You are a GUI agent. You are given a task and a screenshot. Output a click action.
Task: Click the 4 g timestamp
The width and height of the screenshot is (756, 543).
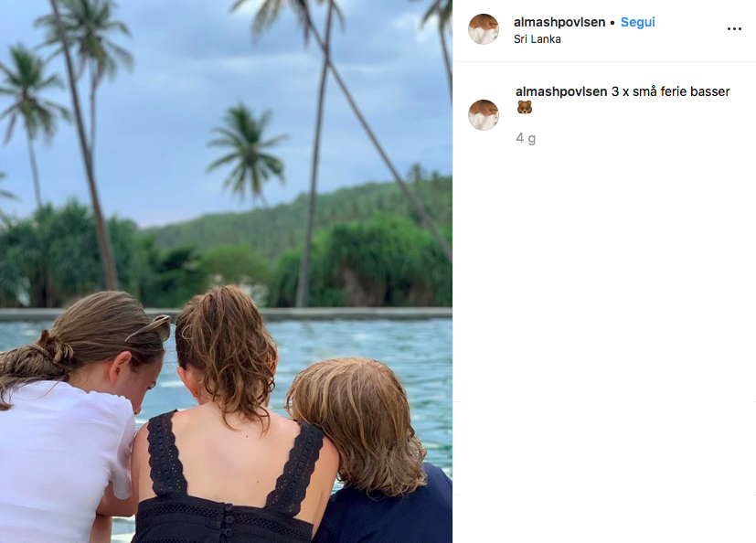pyautogui.click(x=526, y=138)
